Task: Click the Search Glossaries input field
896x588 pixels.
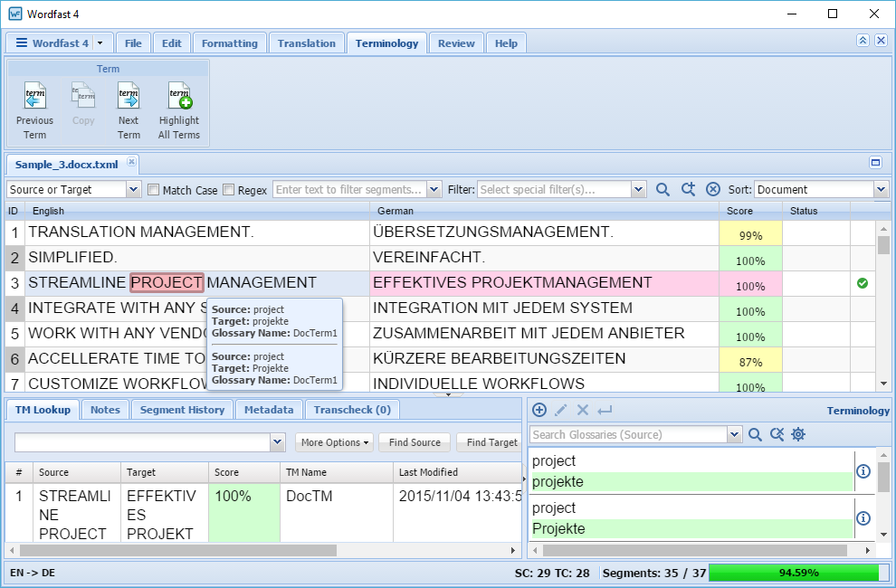Action: tap(629, 435)
